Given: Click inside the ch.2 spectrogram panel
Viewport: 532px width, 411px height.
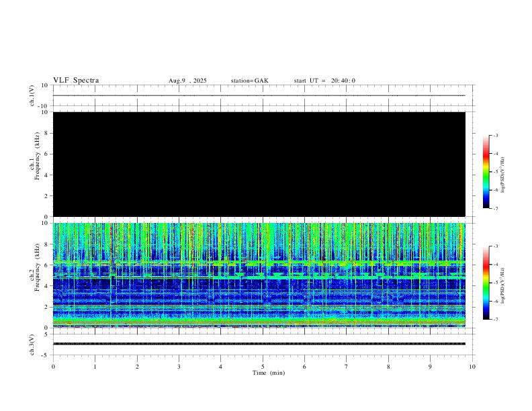Looking at the screenshot, I should [259, 275].
